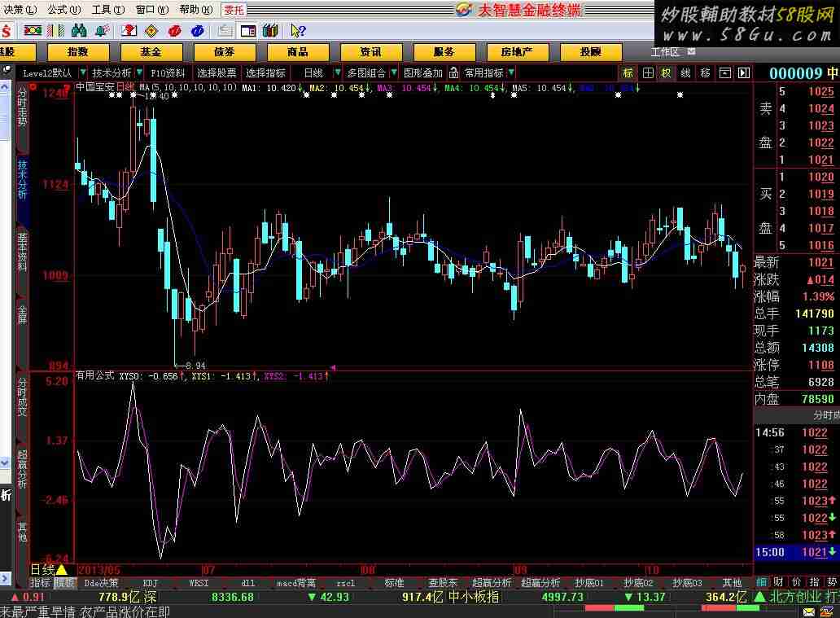The image size is (840, 618).
Task: Click the small icon next to 工作区
Action: [691, 51]
